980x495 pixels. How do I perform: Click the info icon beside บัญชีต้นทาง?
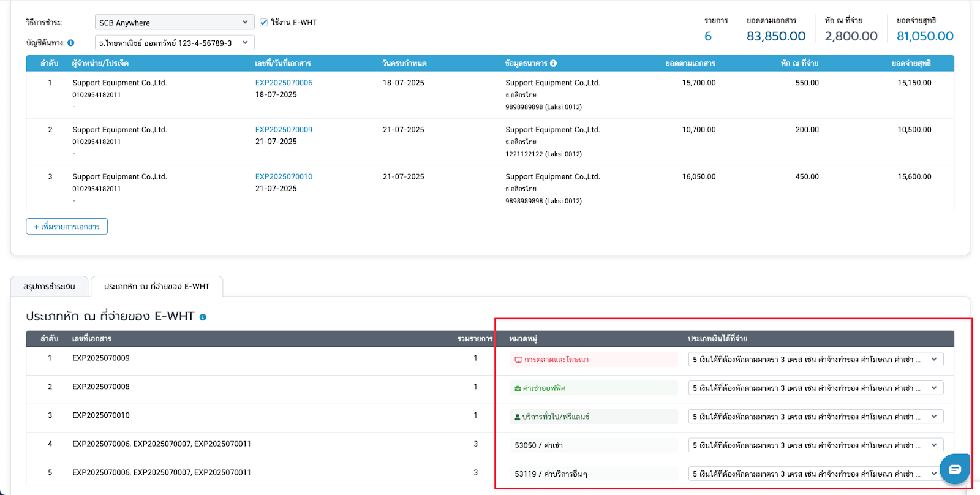[71, 43]
